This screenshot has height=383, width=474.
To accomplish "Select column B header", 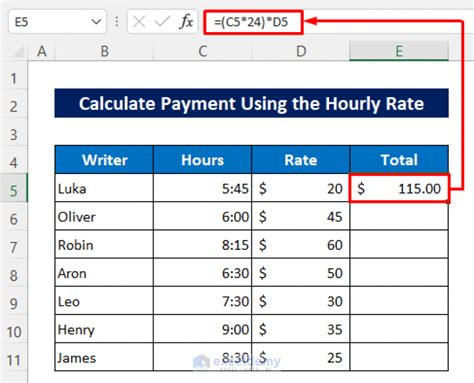I will click(x=104, y=51).
